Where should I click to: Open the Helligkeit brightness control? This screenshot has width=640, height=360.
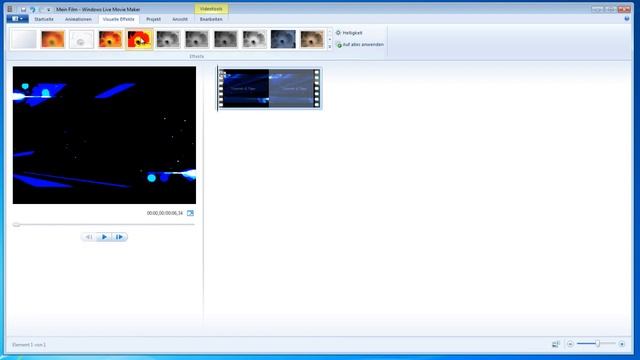coord(349,33)
